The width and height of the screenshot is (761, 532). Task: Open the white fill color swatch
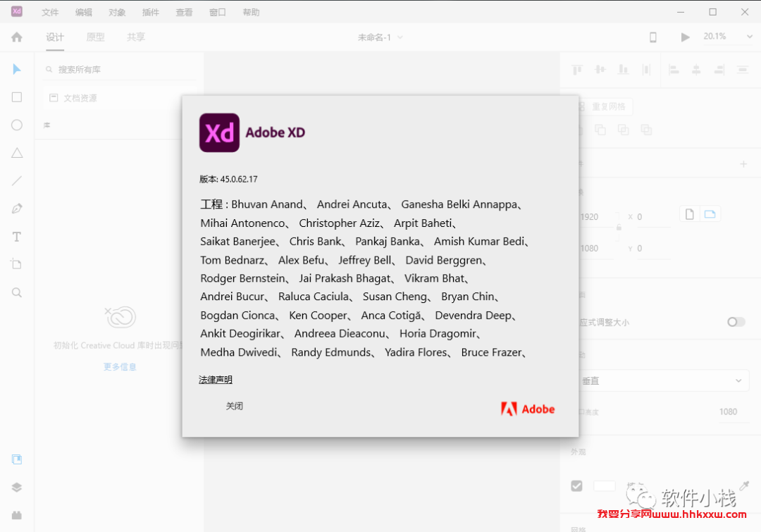point(605,486)
